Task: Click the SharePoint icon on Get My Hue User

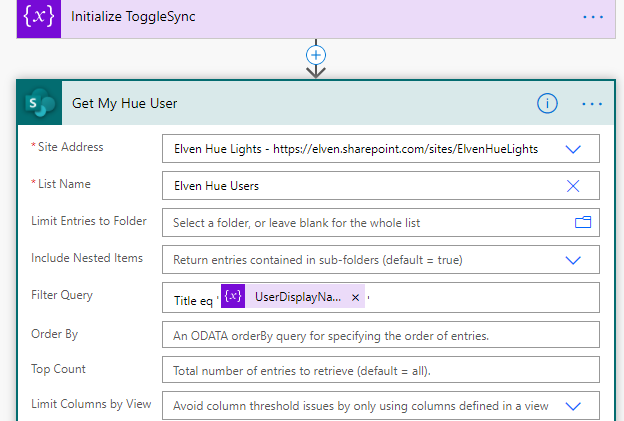Action: point(39,103)
